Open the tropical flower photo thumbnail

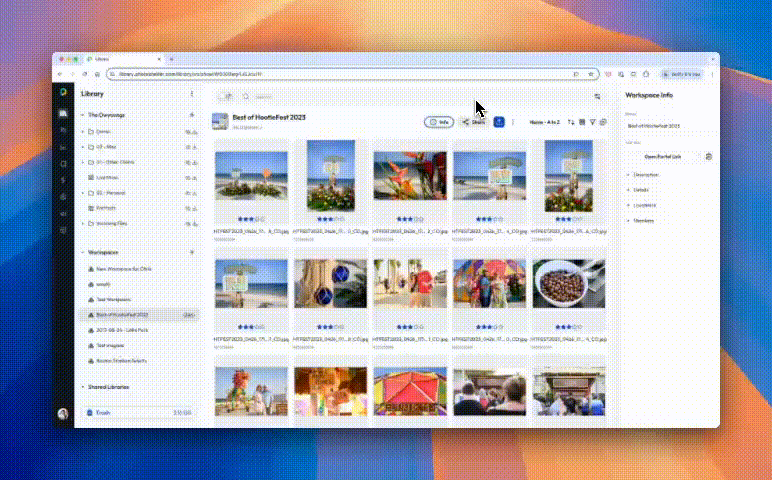tap(410, 176)
